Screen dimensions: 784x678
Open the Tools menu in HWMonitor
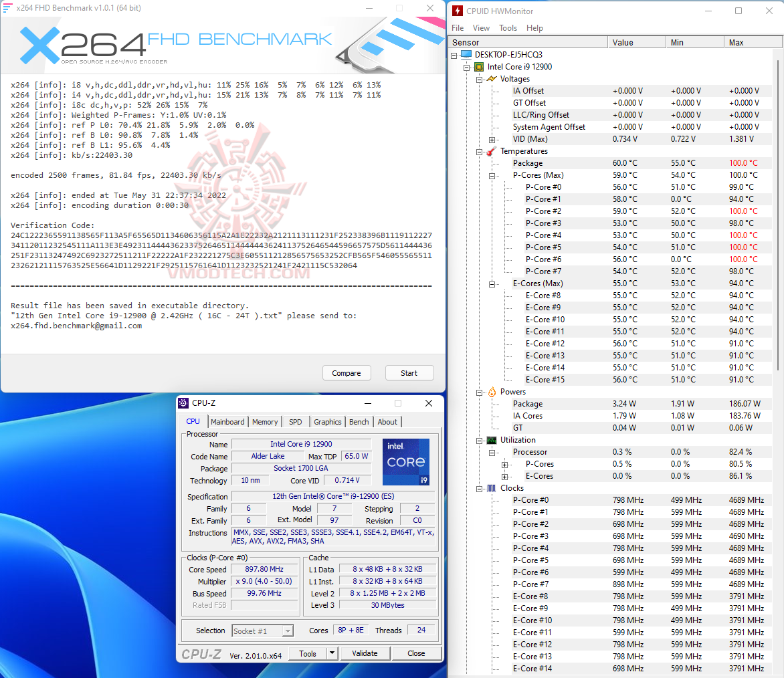(x=508, y=28)
